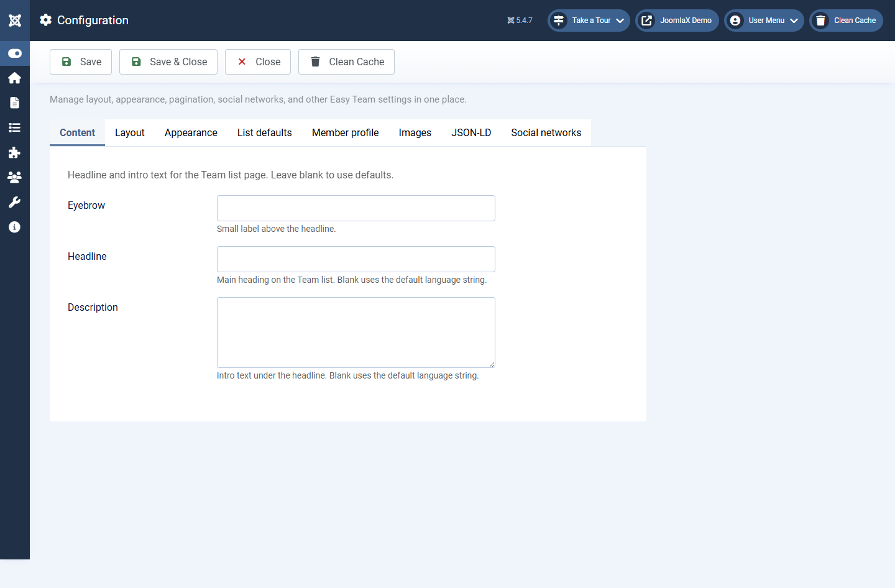The width and height of the screenshot is (895, 588).
Task: Toggle the sidebar menu switch icon
Action: coord(15,53)
